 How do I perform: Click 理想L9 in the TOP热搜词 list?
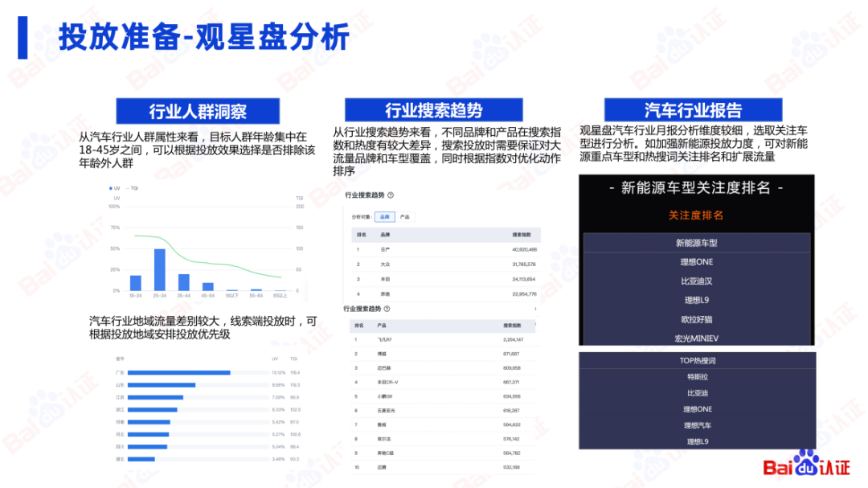(698, 441)
